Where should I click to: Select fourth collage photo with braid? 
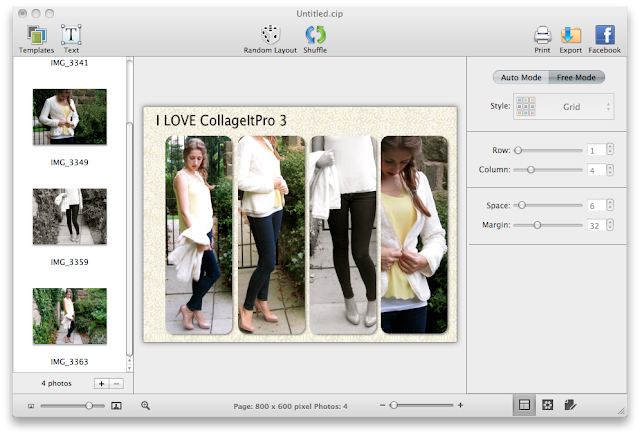tap(414, 235)
